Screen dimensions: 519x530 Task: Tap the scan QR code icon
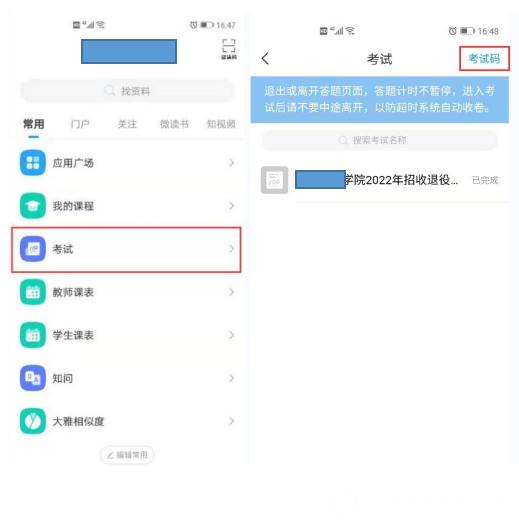point(229,49)
